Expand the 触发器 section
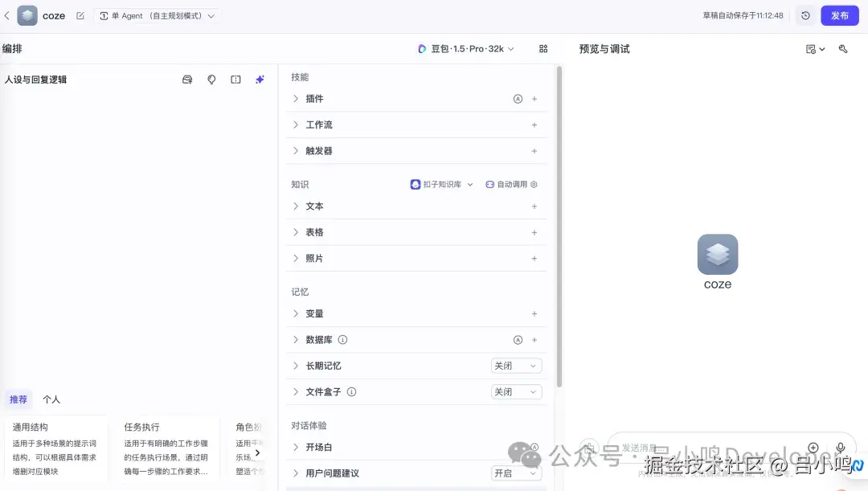This screenshot has height=491, width=868. point(296,150)
